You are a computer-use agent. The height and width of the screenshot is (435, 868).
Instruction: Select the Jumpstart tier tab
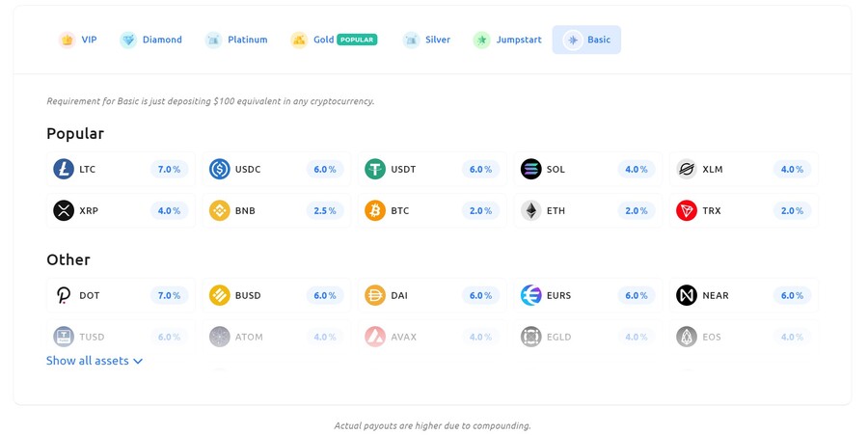pyautogui.click(x=507, y=41)
